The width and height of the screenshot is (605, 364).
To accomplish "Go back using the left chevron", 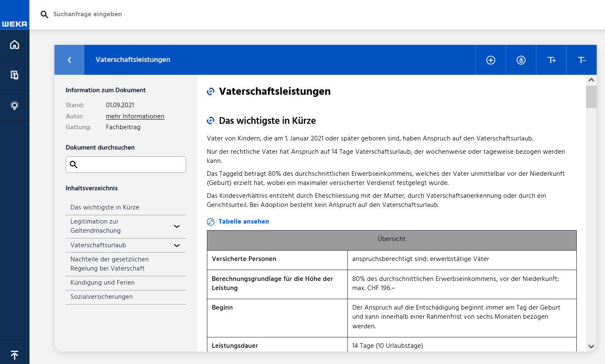I will click(69, 60).
